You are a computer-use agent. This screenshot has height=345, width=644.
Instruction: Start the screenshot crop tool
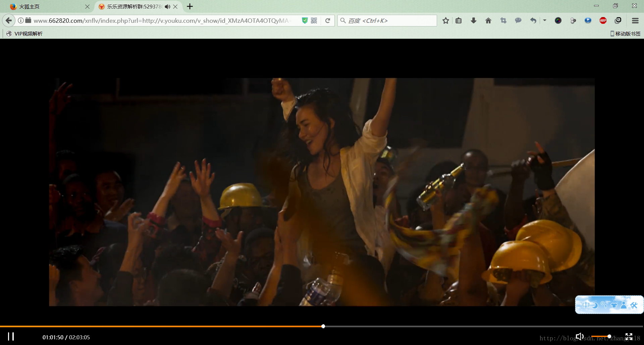(x=503, y=20)
